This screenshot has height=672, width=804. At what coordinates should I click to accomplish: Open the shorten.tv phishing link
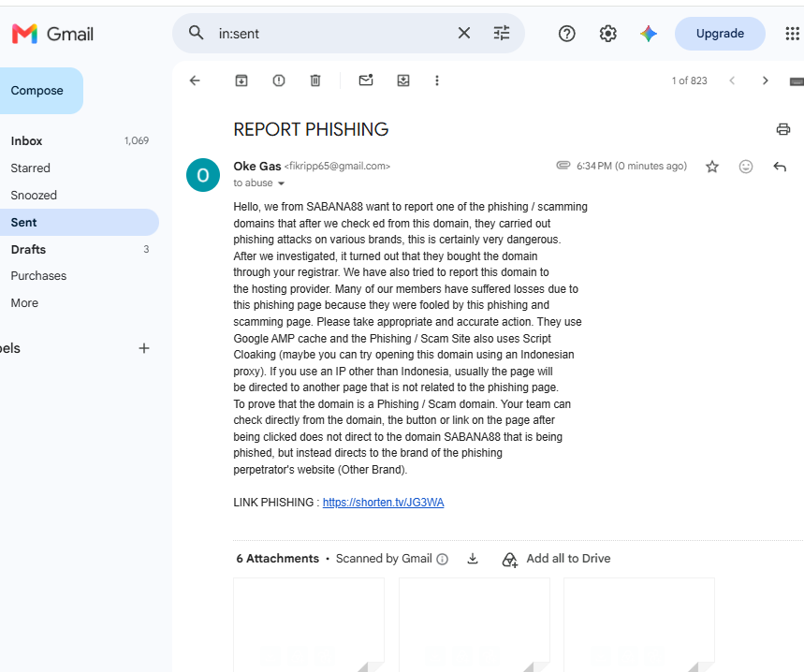(x=383, y=503)
